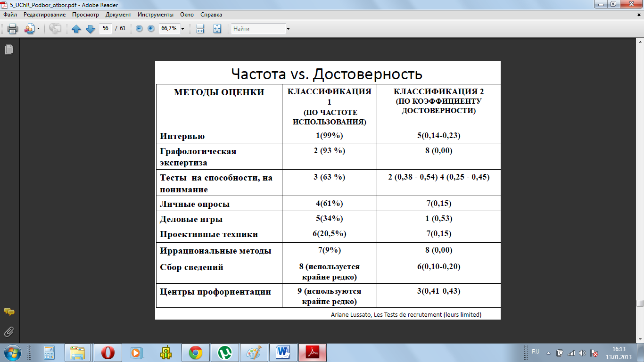Go to previous page with up arrow
This screenshot has height=362, width=644.
tap(76, 29)
